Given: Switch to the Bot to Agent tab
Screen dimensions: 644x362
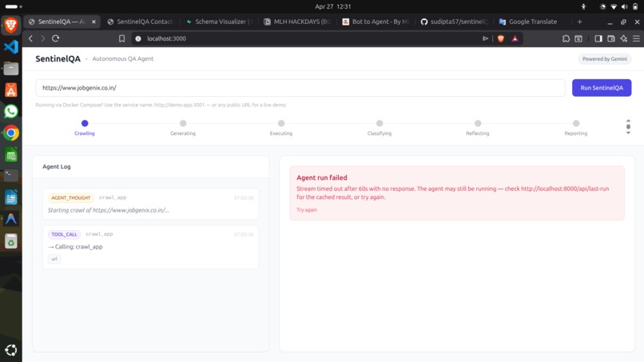Looking at the screenshot, I should (x=376, y=22).
